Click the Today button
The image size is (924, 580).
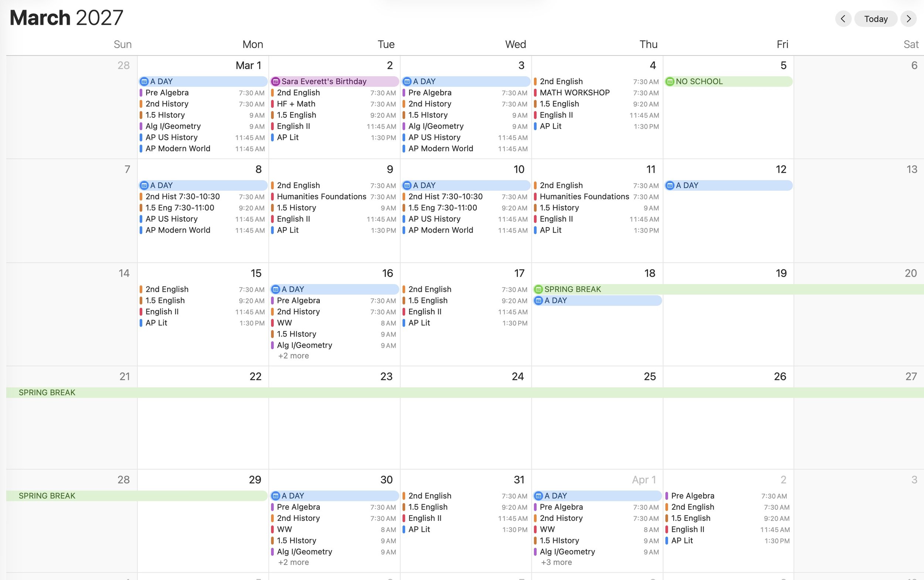pos(876,19)
